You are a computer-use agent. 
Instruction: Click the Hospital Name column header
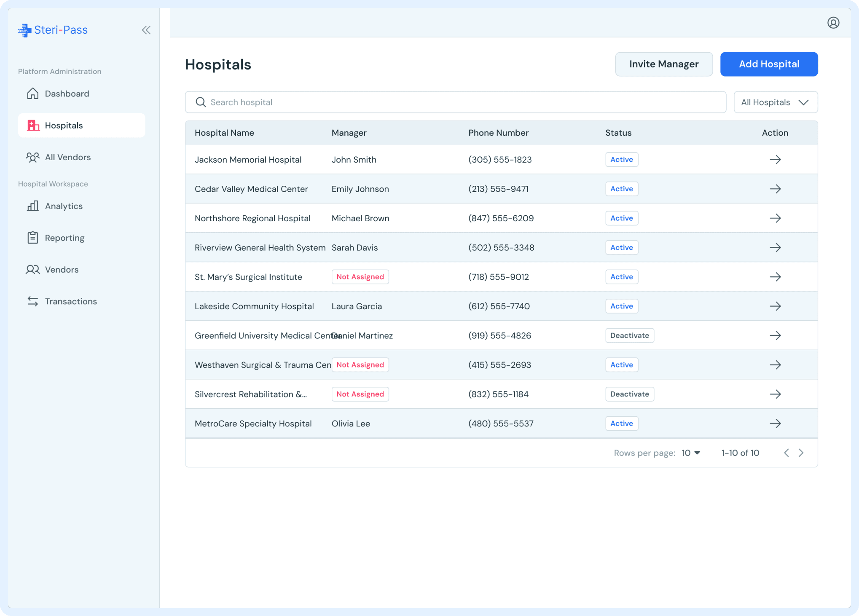click(224, 133)
